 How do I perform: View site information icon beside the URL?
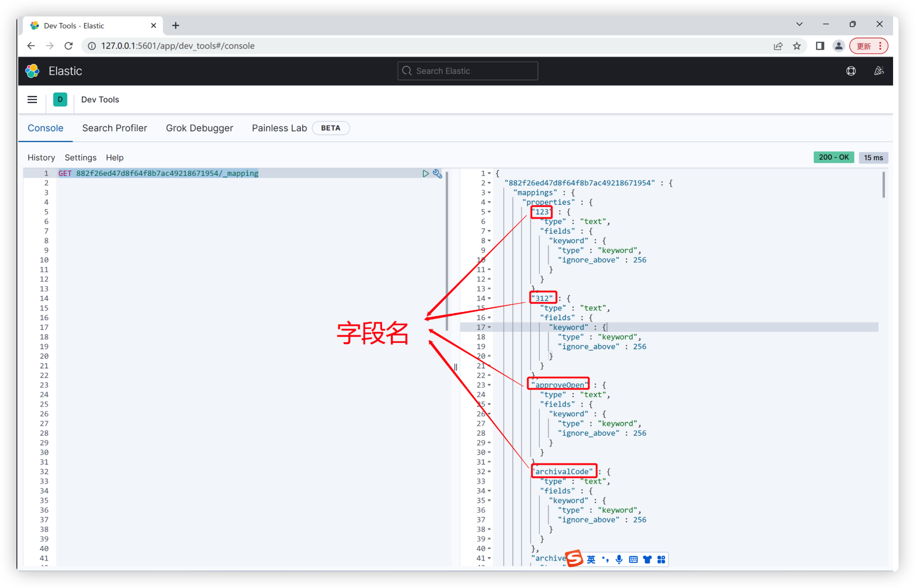(x=92, y=46)
